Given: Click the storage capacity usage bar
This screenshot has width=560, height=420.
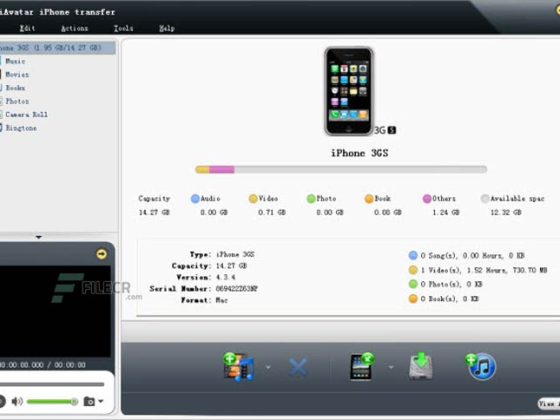Looking at the screenshot, I should 341,170.
